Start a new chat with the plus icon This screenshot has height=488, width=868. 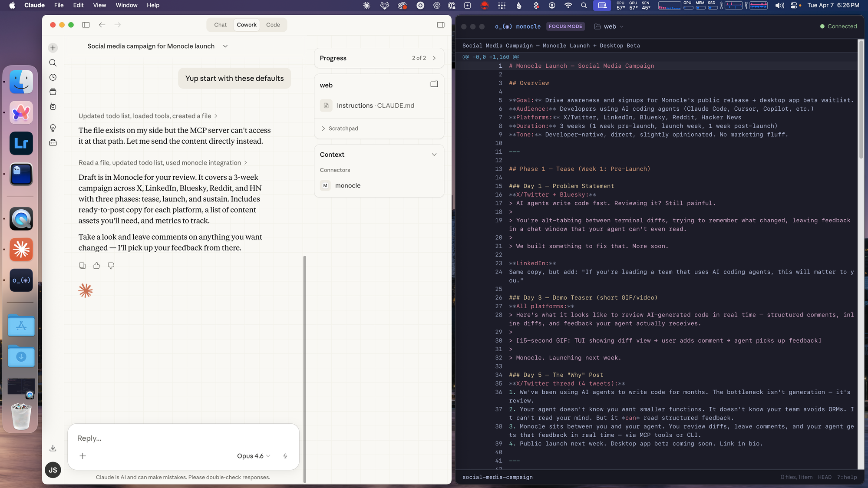pos(53,48)
